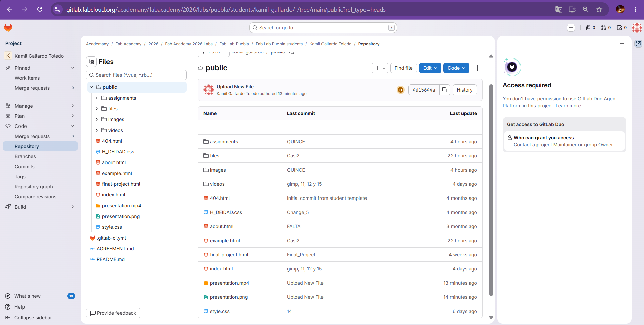
Task: Expand the Manage sidebar section
Action: click(40, 106)
